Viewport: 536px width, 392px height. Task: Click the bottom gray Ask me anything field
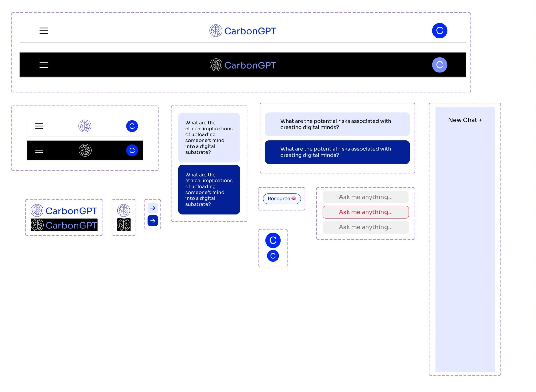click(366, 227)
